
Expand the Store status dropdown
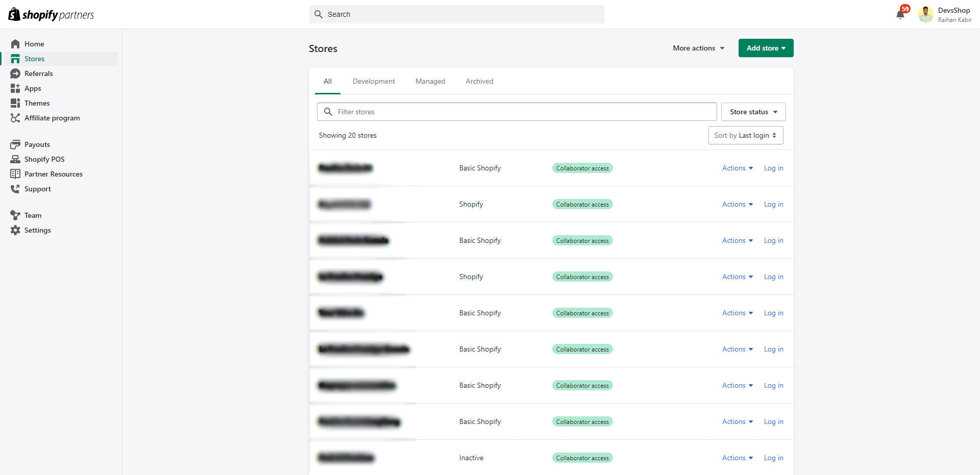pos(753,112)
